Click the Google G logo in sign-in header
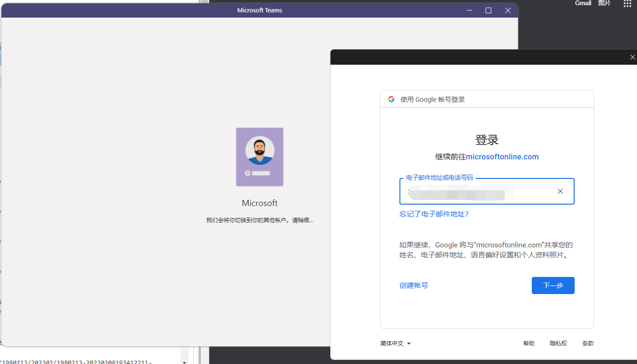The image size is (637, 364). coord(391,99)
